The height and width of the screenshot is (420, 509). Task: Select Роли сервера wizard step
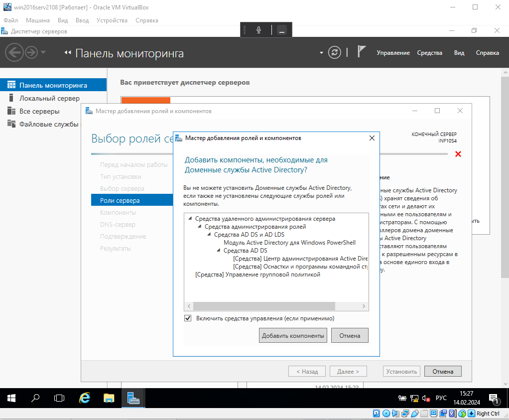[132, 200]
